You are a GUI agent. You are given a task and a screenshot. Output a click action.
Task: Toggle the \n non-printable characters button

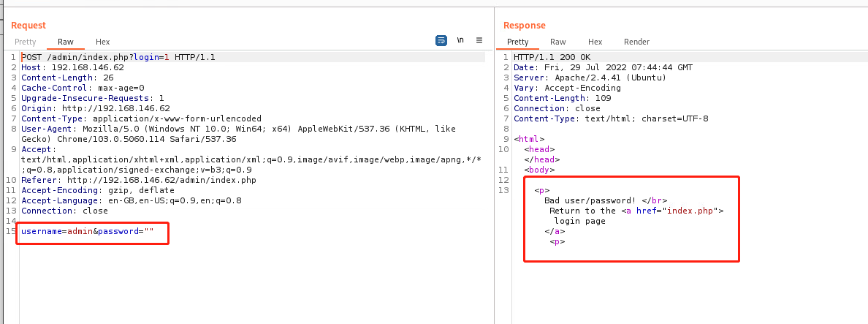point(460,40)
